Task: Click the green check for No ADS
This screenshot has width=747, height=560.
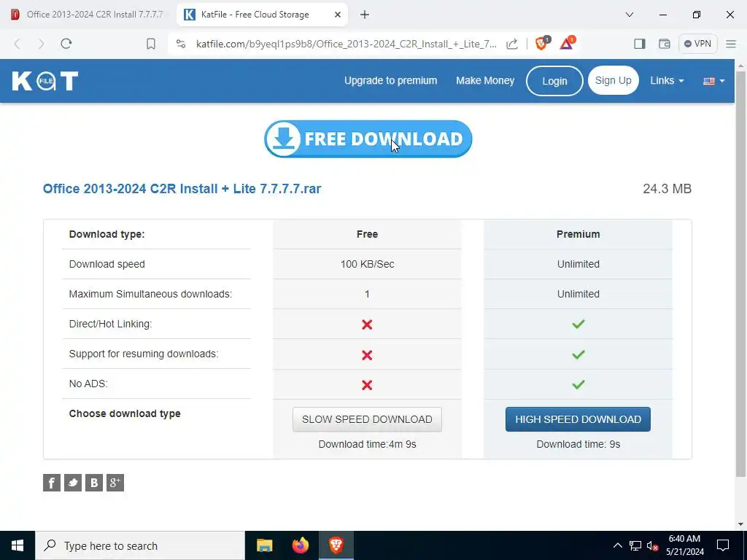Action: (x=578, y=384)
